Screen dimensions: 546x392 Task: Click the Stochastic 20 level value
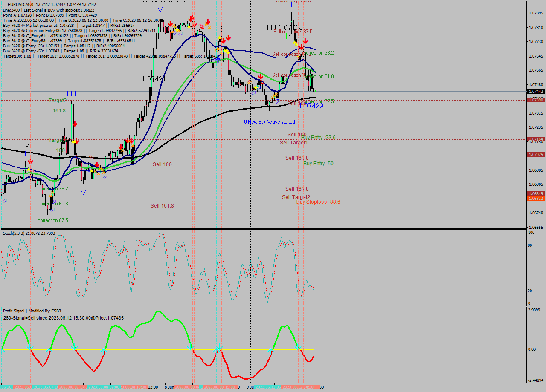point(530,291)
